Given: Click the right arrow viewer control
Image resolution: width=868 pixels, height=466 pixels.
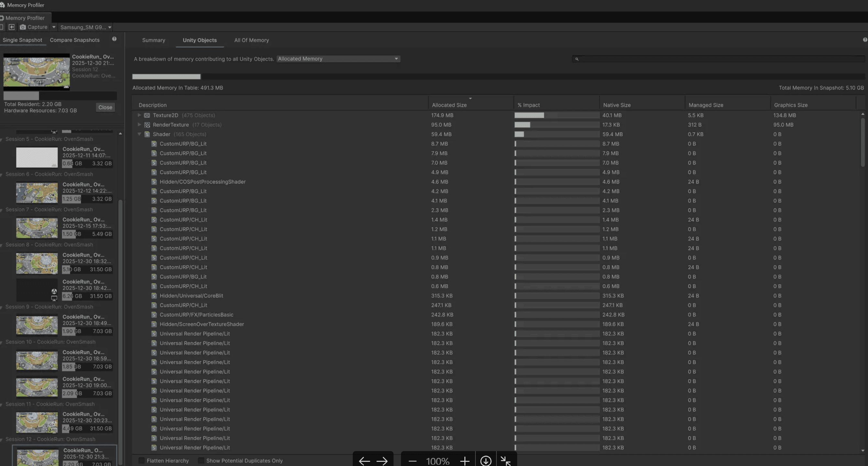Looking at the screenshot, I should [x=382, y=461].
